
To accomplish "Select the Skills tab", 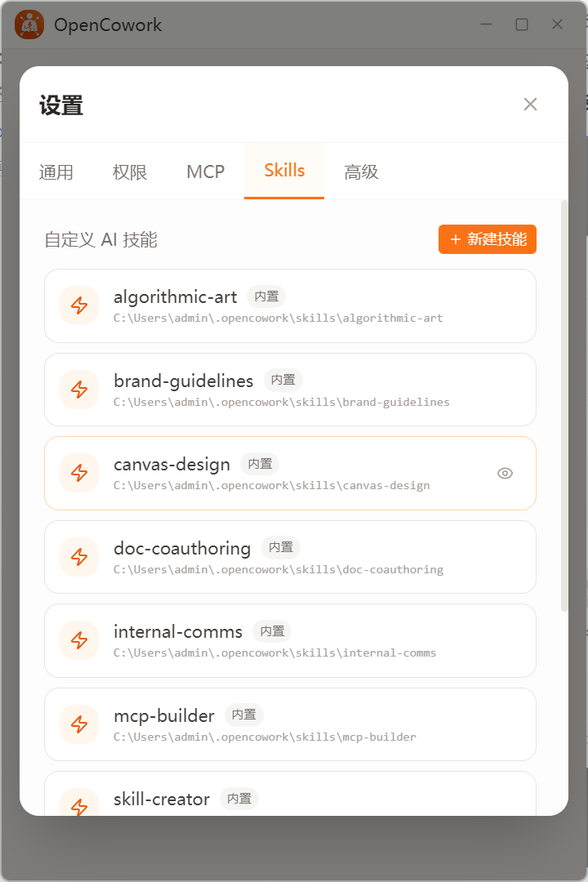I will coord(284,171).
